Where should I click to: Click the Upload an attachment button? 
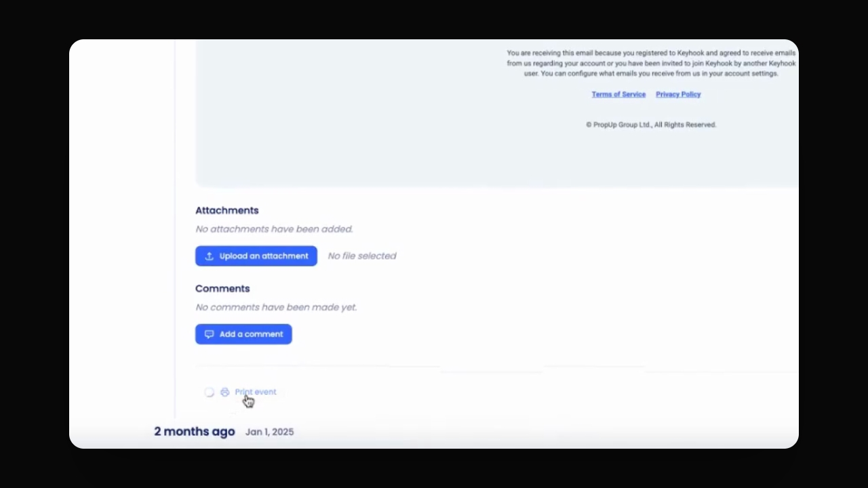coord(256,256)
